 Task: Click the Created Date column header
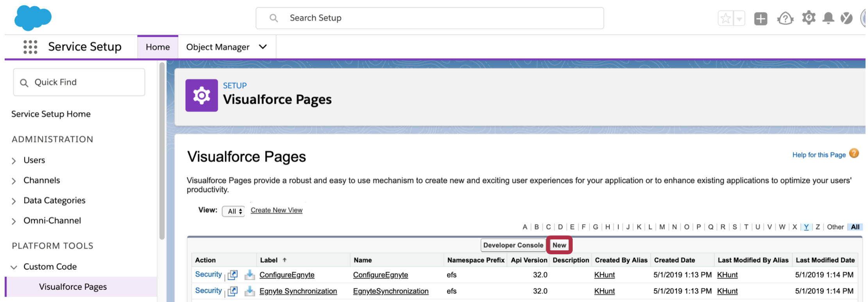click(675, 260)
